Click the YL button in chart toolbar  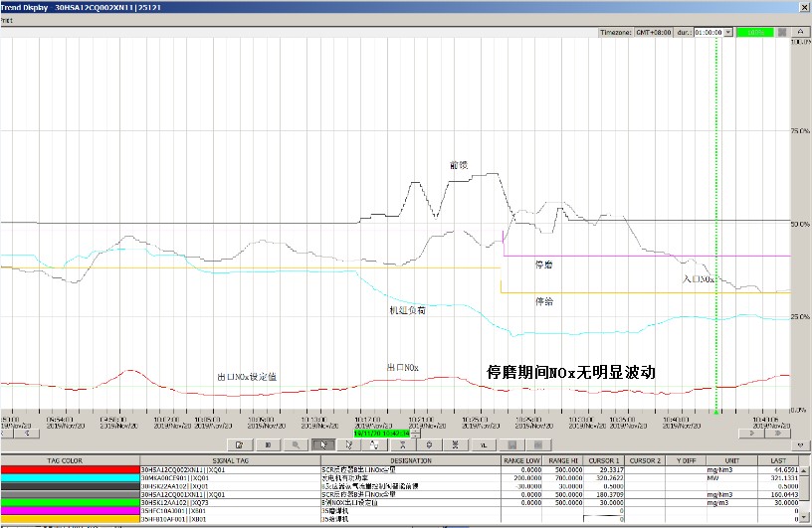(485, 444)
